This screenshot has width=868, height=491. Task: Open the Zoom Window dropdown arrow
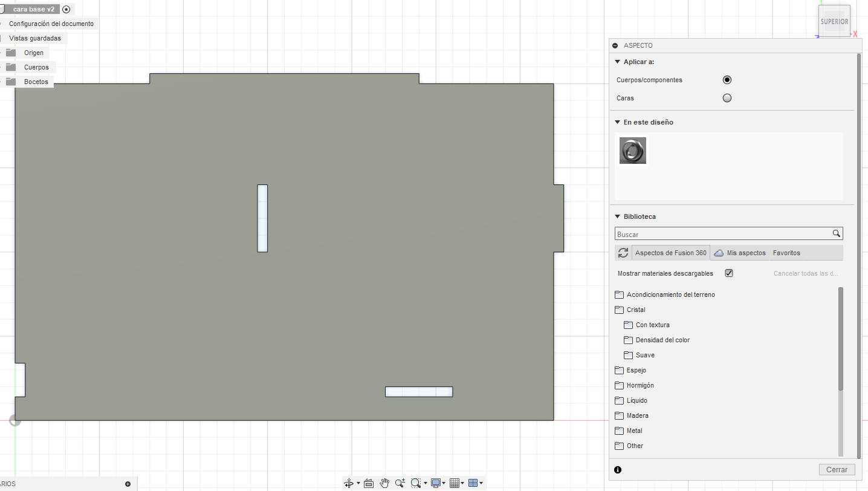click(426, 483)
